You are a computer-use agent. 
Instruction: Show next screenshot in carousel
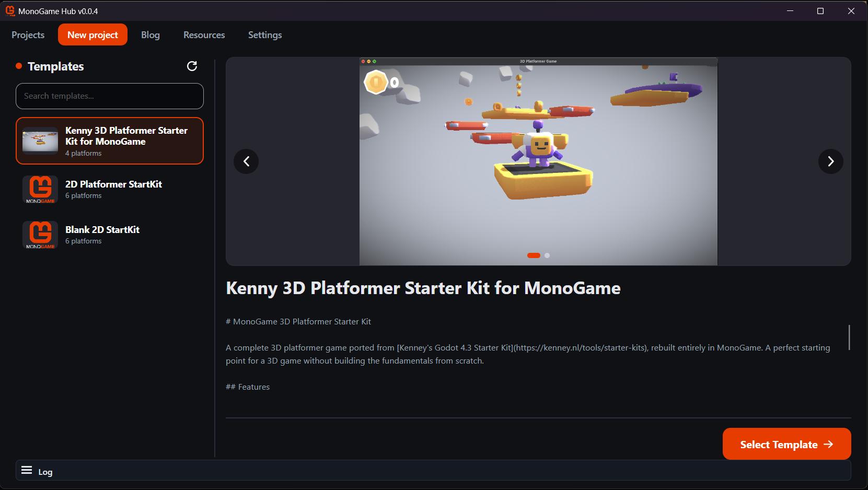point(830,161)
